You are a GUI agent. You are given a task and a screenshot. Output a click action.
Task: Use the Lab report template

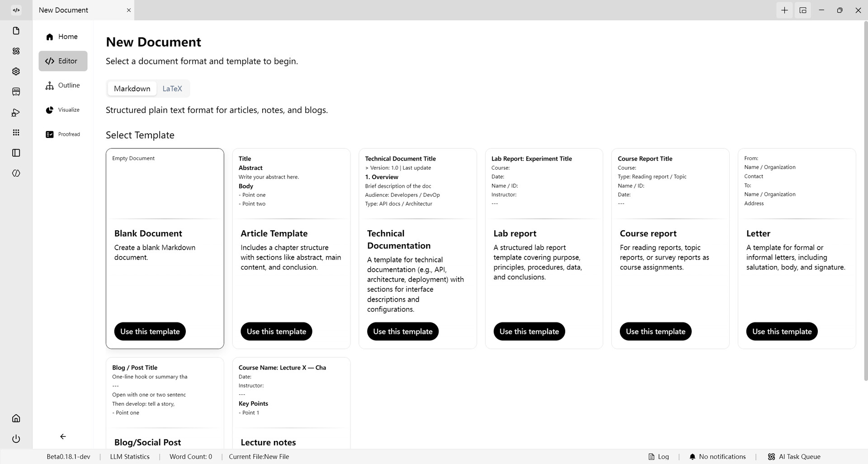click(x=529, y=331)
